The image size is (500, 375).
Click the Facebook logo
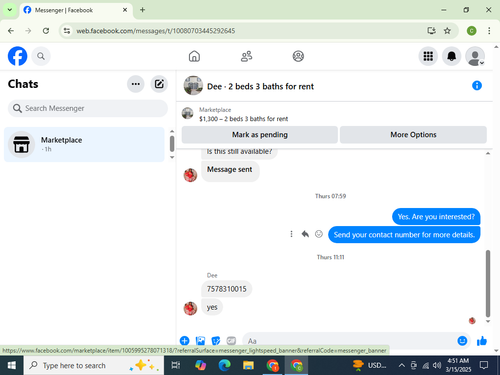point(17,56)
